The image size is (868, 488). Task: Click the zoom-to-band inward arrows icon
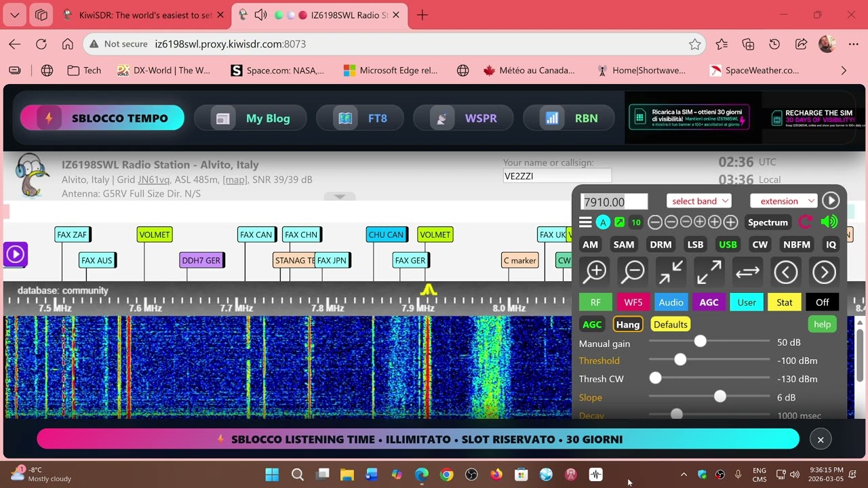tap(671, 272)
